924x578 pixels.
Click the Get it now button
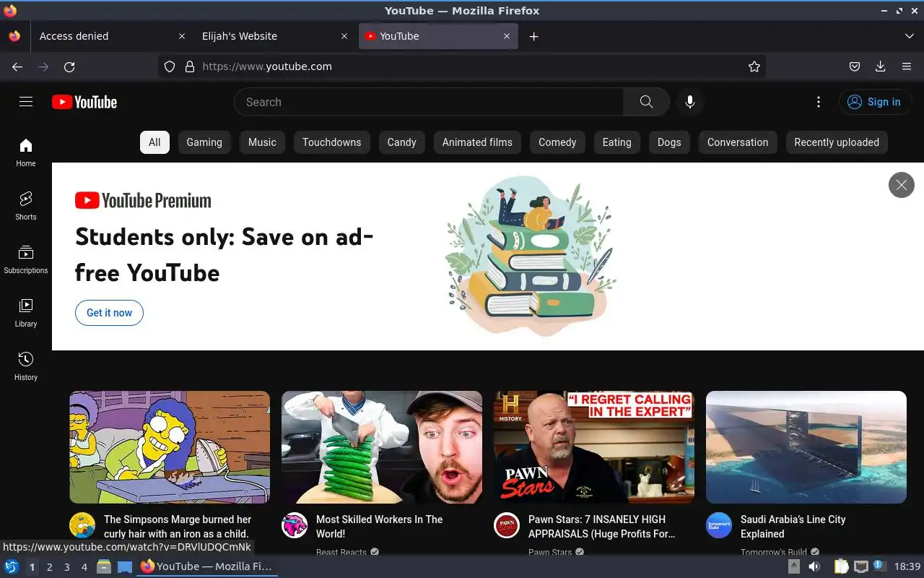(109, 313)
